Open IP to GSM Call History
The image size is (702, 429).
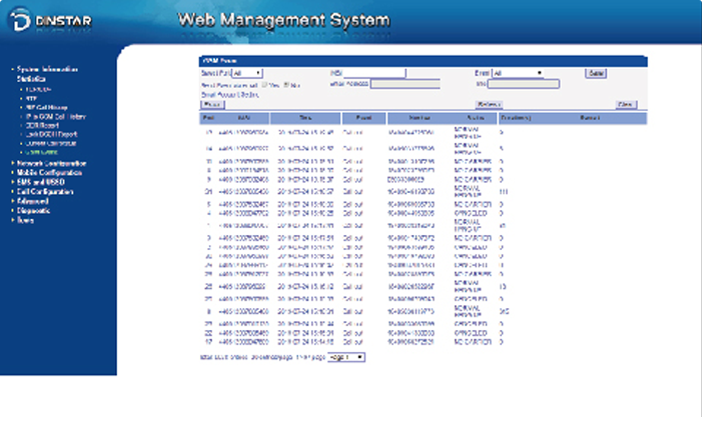(x=56, y=116)
